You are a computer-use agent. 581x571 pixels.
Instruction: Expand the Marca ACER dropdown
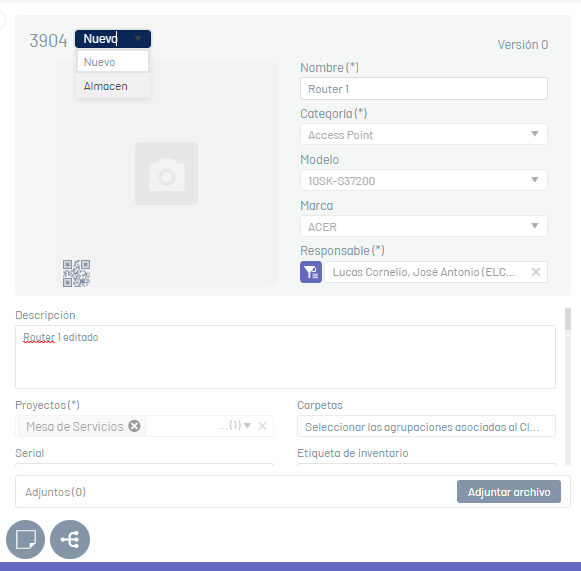pyautogui.click(x=534, y=226)
